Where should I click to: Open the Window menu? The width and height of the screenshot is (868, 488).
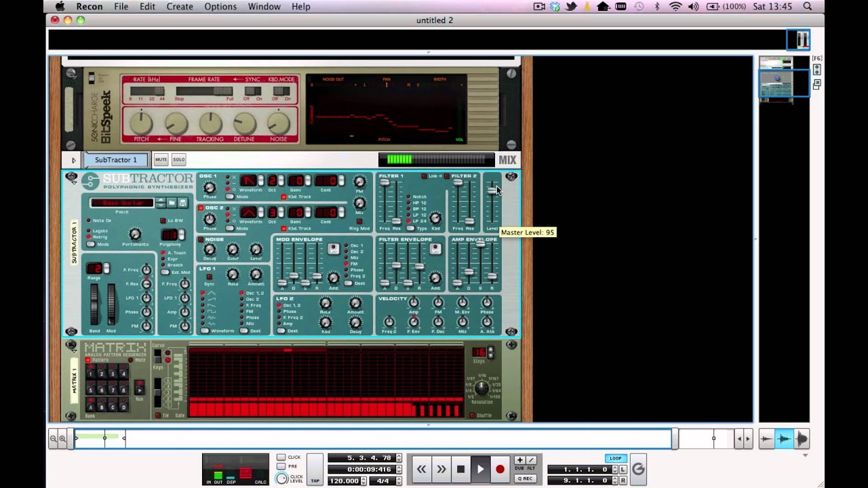pyautogui.click(x=264, y=7)
